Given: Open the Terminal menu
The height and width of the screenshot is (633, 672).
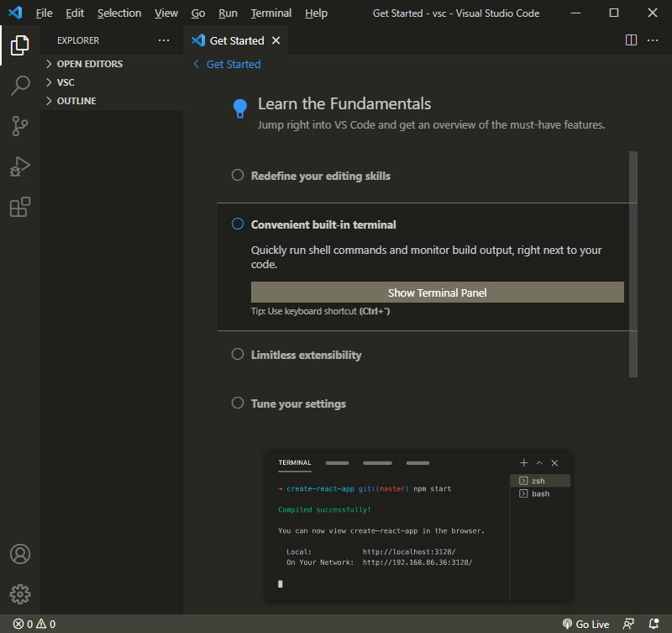Looking at the screenshot, I should coord(271,13).
